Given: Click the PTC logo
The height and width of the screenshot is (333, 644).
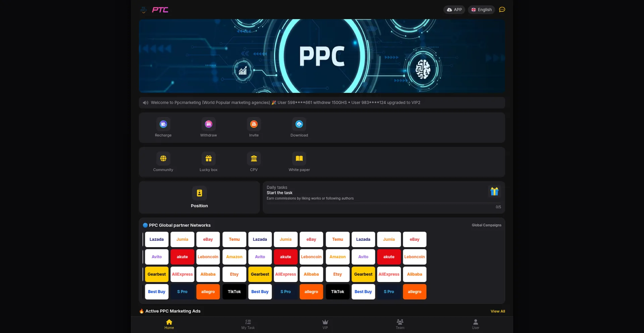Looking at the screenshot, I should click(160, 10).
